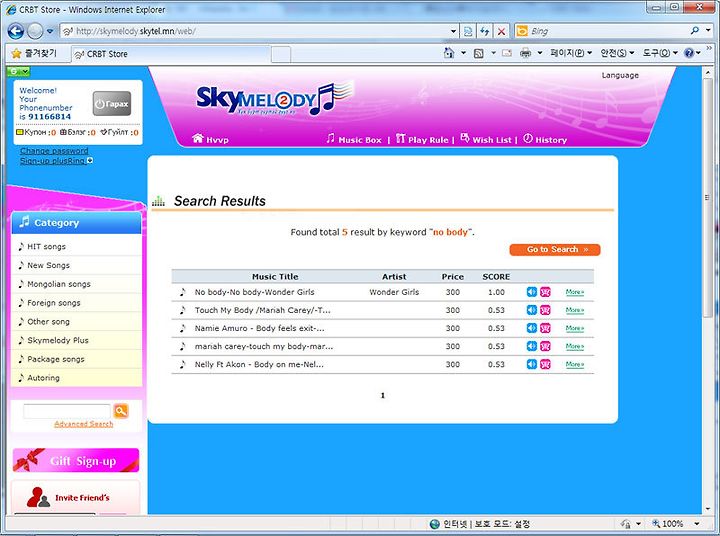Open the Invite Friend's banner
Viewport: 720px width, 536px height.
click(x=76, y=497)
